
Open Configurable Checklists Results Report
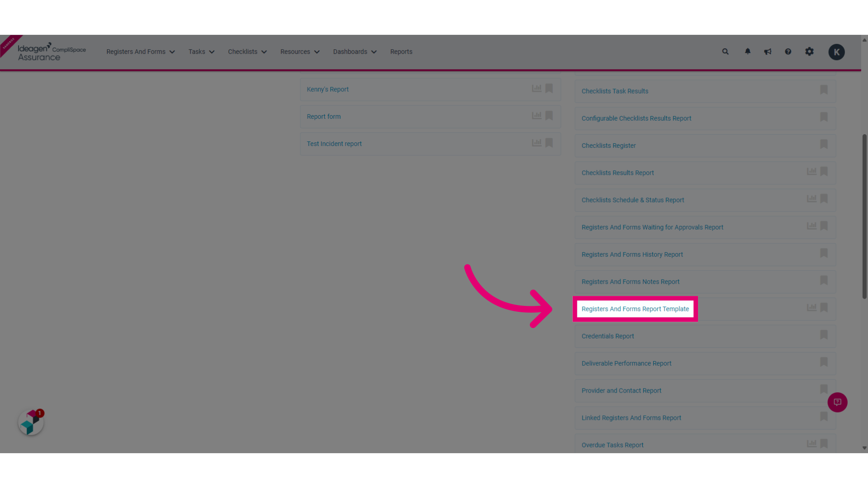pos(636,118)
